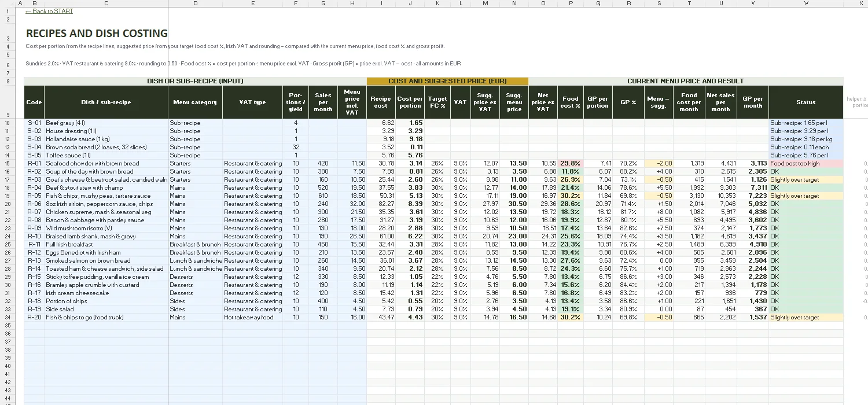Click the Target FC % header cell
This screenshot has height=405, width=868.
[x=437, y=102]
